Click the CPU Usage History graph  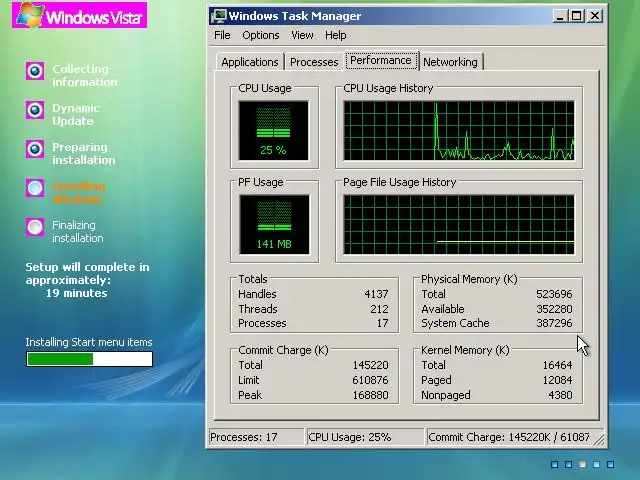(459, 131)
